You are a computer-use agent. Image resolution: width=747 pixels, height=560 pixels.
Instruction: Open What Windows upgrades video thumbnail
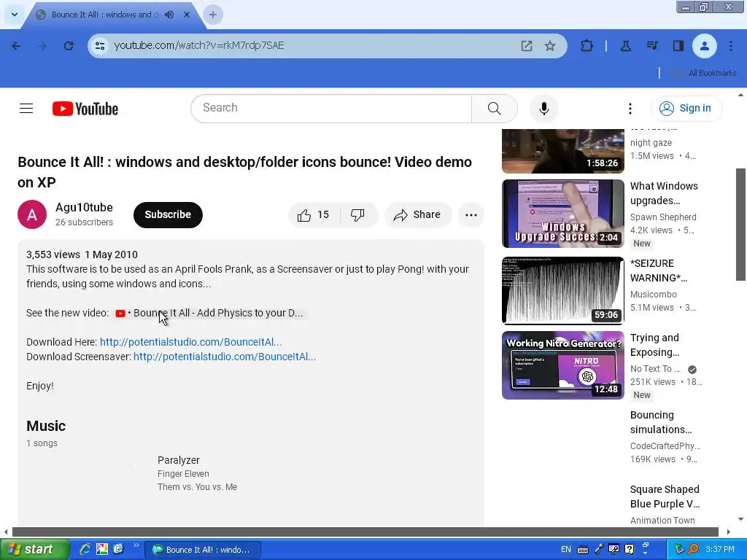click(x=562, y=214)
